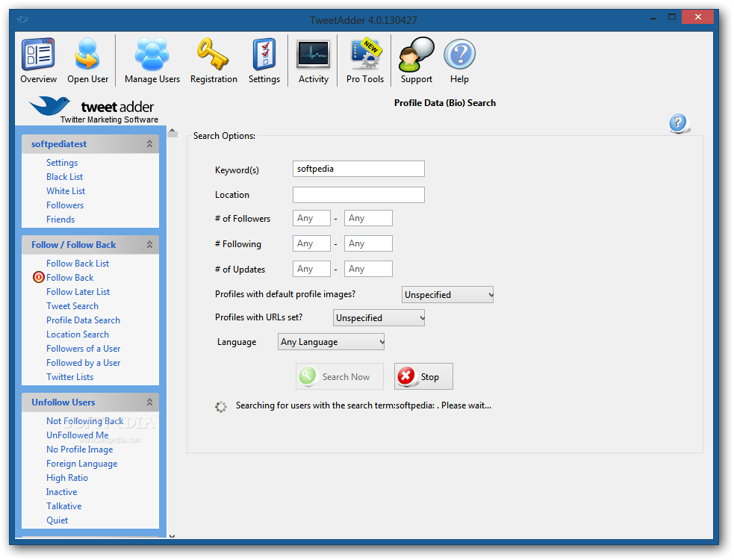Open Foreign Language list

[82, 464]
